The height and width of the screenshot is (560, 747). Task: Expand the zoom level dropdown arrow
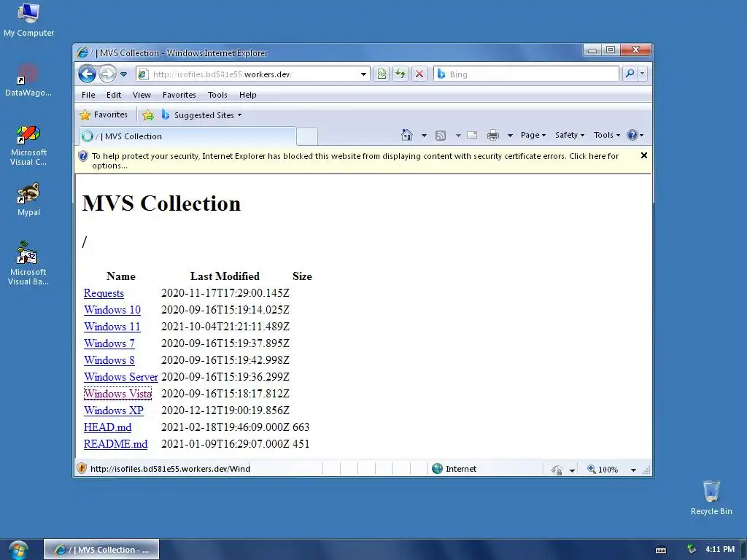coord(633,470)
